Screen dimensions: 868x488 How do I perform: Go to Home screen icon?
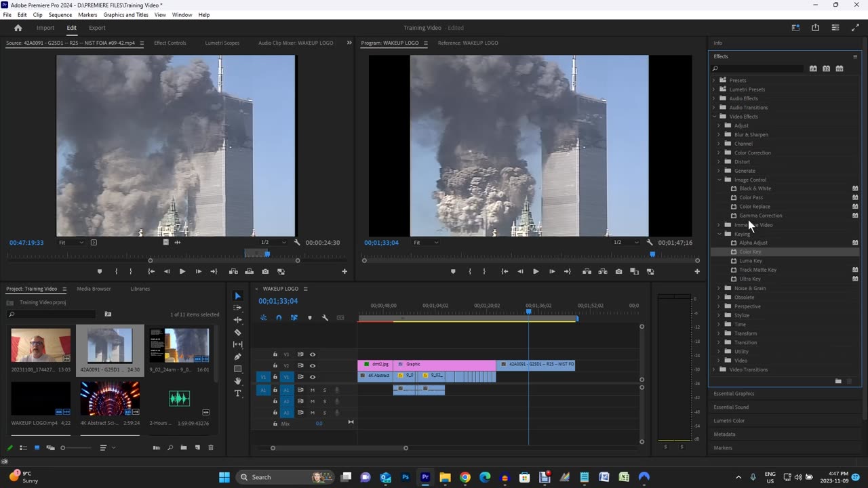click(18, 28)
